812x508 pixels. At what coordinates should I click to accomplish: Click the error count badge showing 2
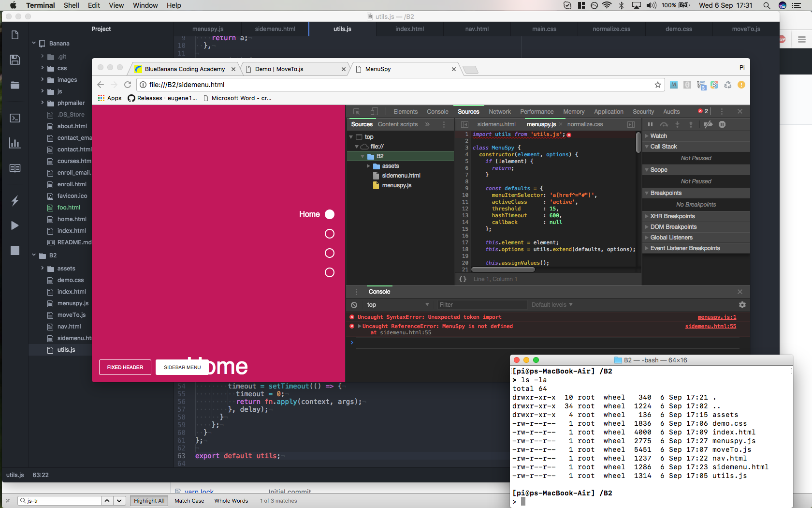click(x=703, y=111)
